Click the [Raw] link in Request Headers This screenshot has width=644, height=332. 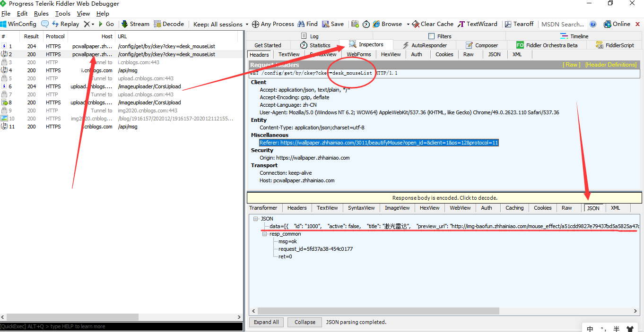pyautogui.click(x=571, y=65)
